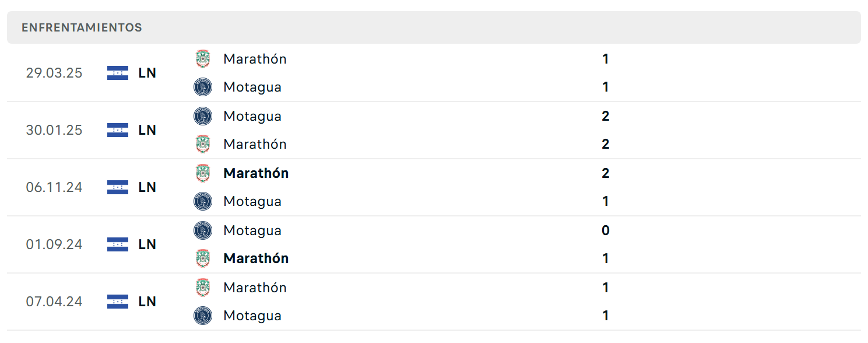Open match dated 07.04.24
The image size is (868, 343).
click(x=434, y=302)
